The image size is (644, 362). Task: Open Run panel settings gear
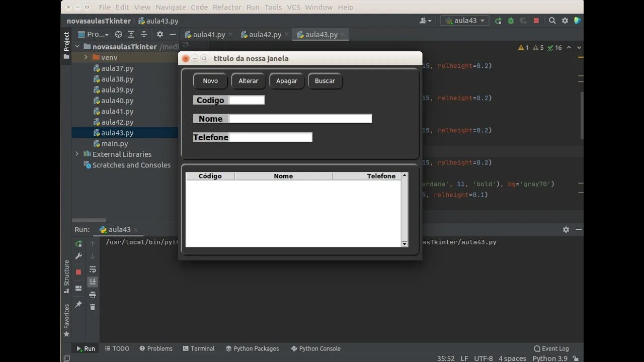tap(566, 229)
